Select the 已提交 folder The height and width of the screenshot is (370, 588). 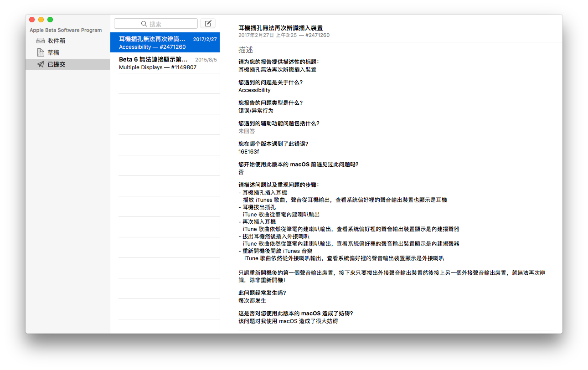tap(57, 64)
